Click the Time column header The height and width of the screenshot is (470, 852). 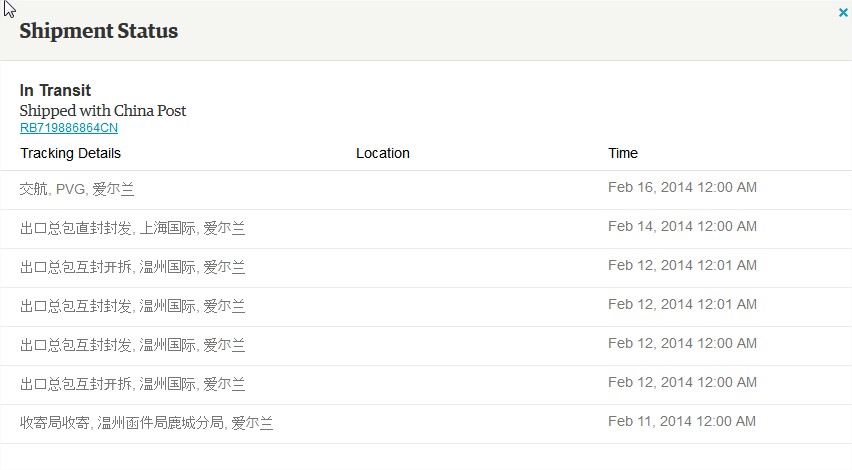point(623,153)
